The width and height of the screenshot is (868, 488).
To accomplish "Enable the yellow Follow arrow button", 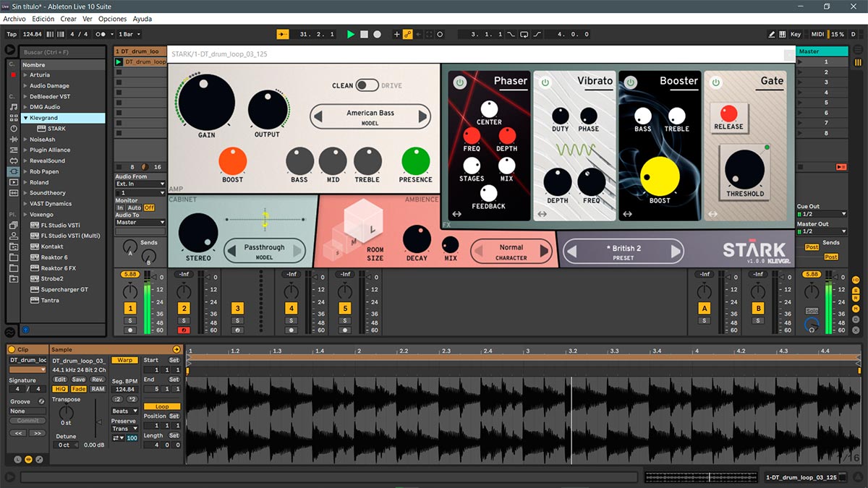I will [x=283, y=34].
